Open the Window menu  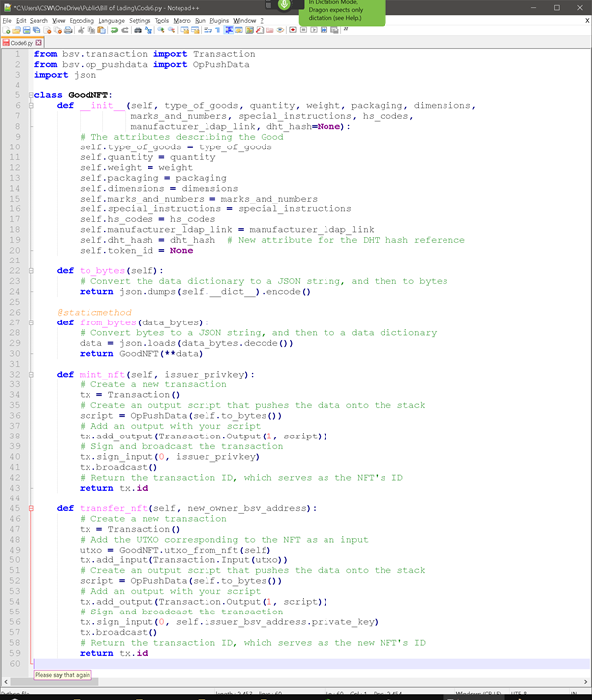(244, 20)
